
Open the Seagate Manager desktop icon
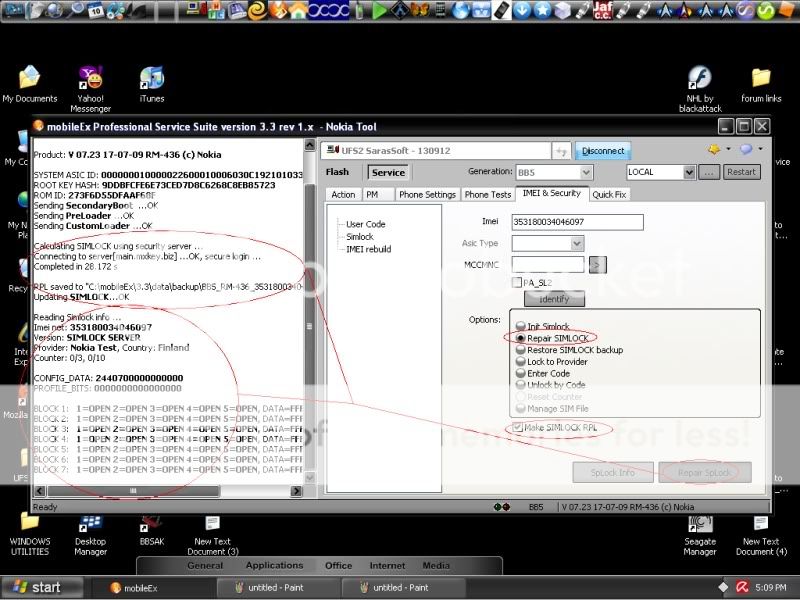click(x=700, y=535)
